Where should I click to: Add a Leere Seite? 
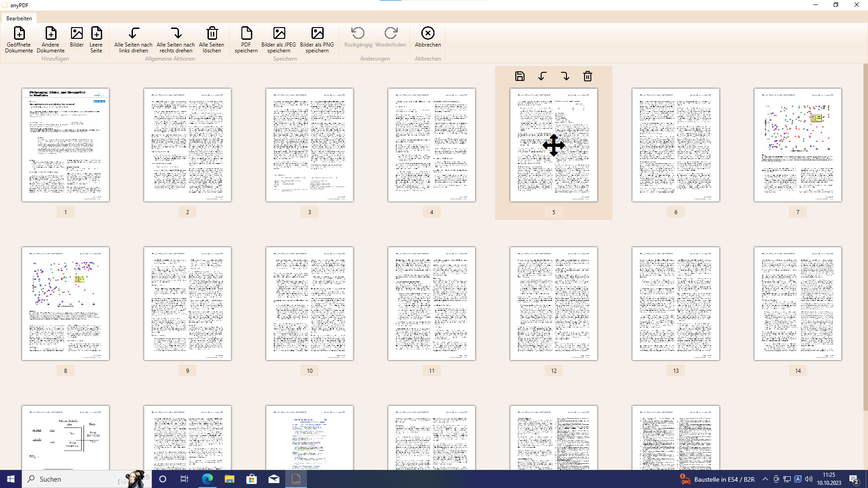[96, 34]
